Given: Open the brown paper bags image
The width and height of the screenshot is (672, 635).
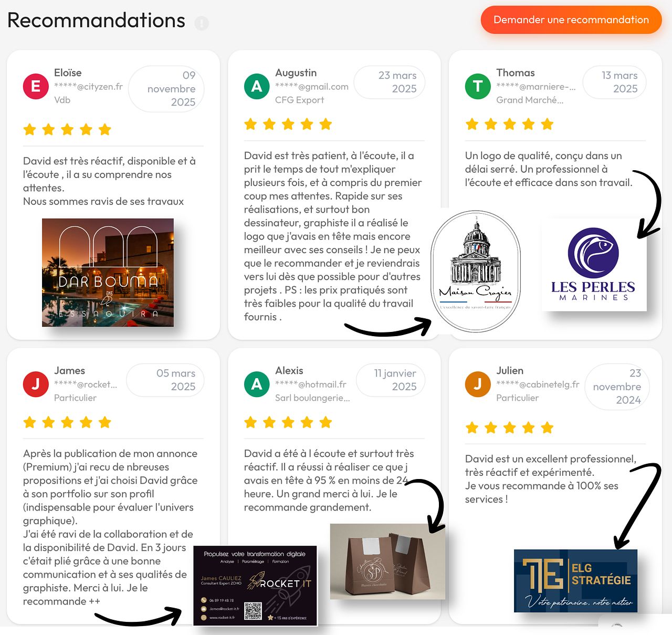Looking at the screenshot, I should (x=387, y=561).
